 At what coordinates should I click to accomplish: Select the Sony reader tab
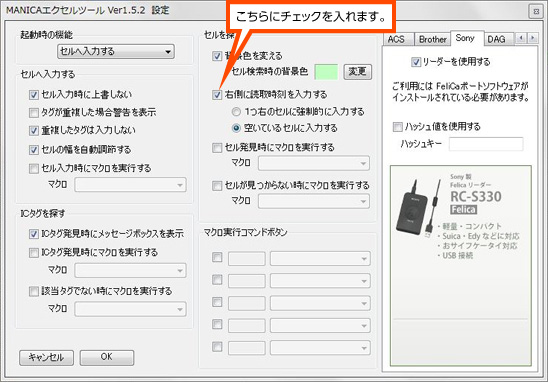467,38
